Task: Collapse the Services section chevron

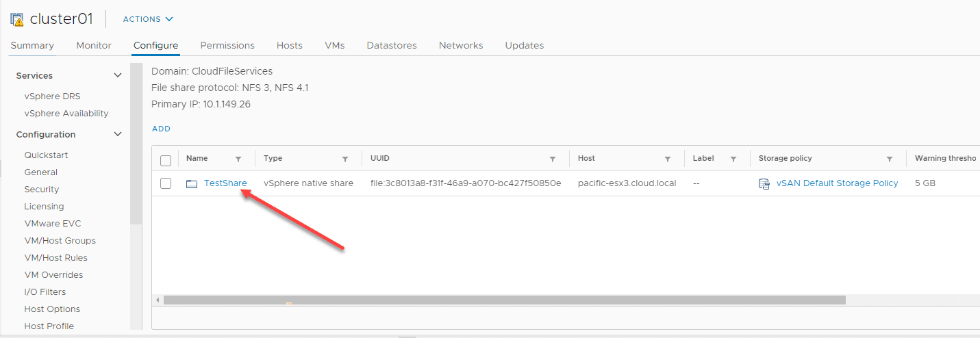Action: [x=118, y=76]
